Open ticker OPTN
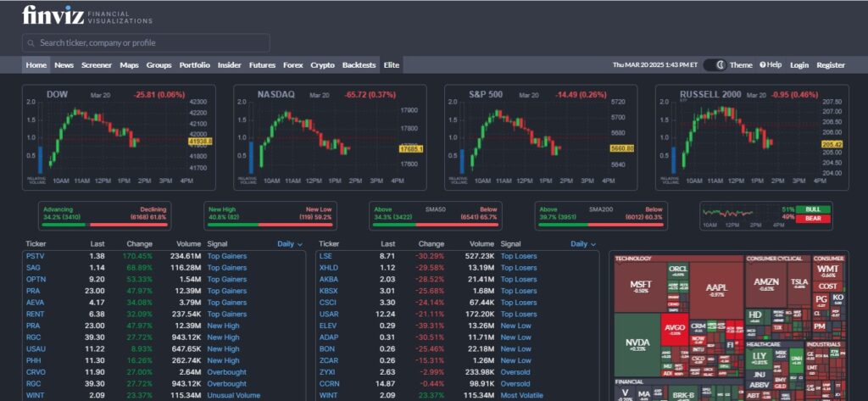 click(x=34, y=279)
